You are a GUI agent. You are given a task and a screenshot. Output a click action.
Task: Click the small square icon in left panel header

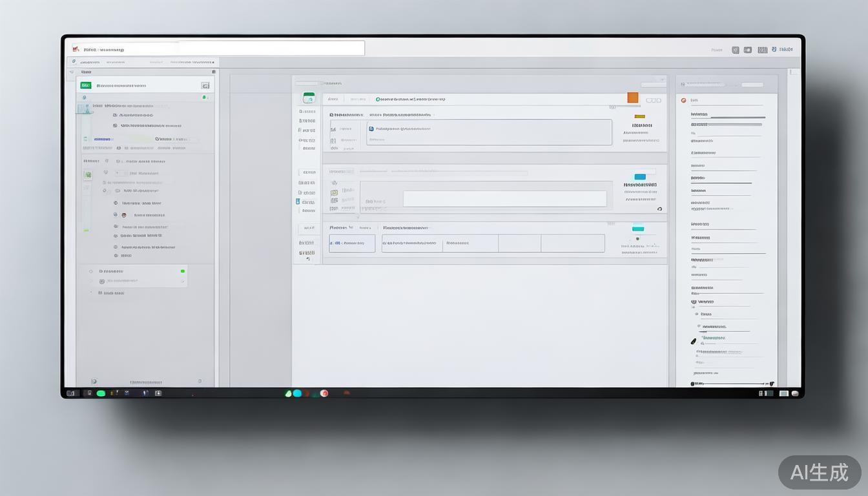click(205, 85)
